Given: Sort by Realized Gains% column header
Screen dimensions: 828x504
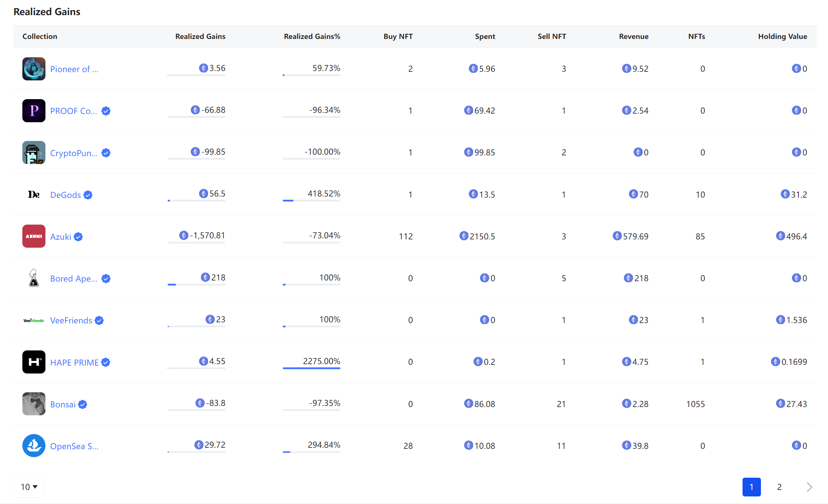Looking at the screenshot, I should click(x=312, y=36).
